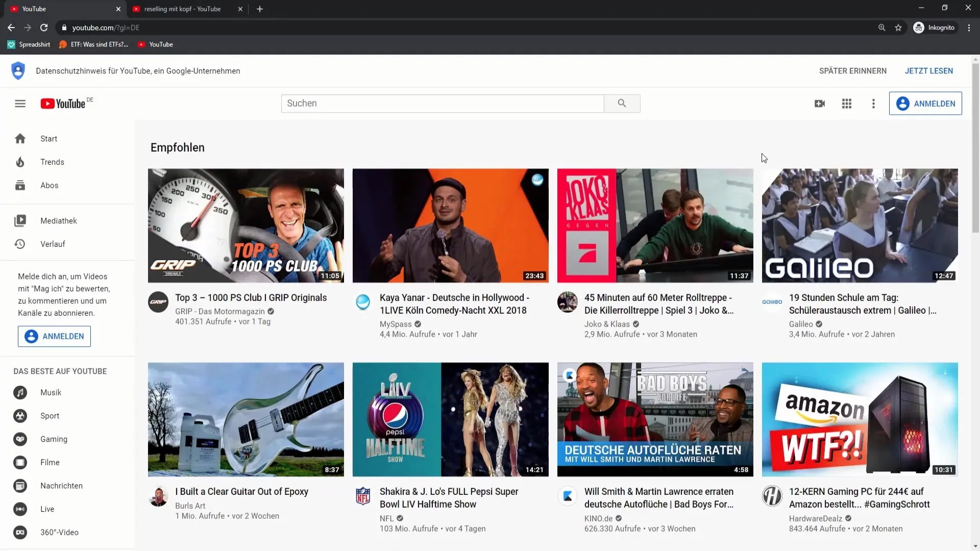Open the Bad Boys Autoflüche thumbnail
The height and width of the screenshot is (551, 980).
click(655, 419)
